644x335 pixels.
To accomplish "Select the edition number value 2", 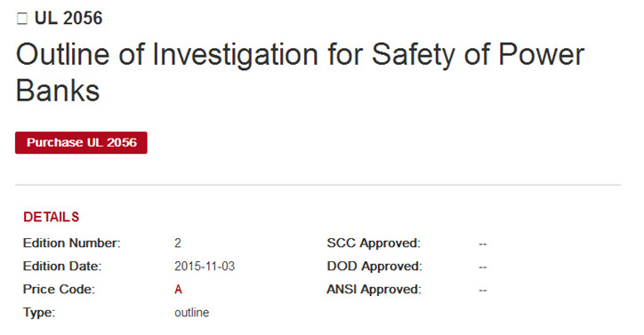I will click(177, 243).
